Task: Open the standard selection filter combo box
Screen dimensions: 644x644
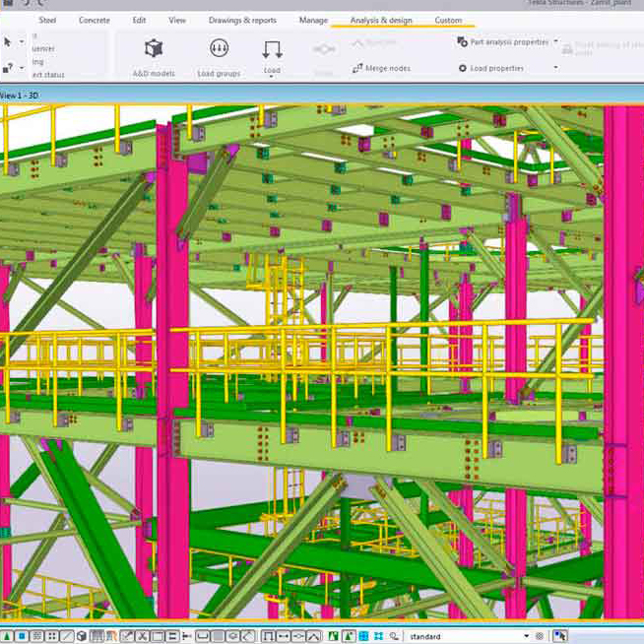Action: click(468, 636)
